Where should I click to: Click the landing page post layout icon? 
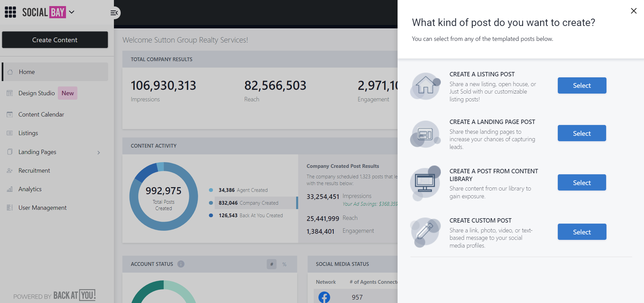point(425,134)
